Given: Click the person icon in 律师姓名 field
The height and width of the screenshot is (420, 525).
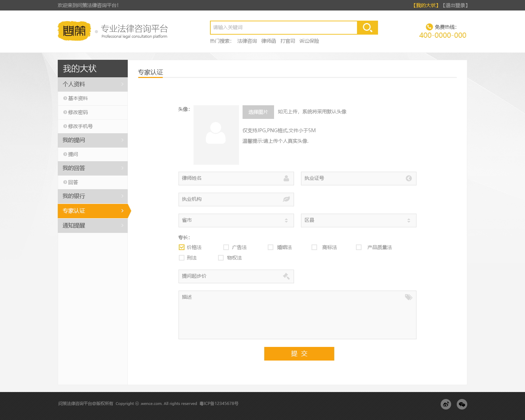Looking at the screenshot, I should tap(286, 178).
